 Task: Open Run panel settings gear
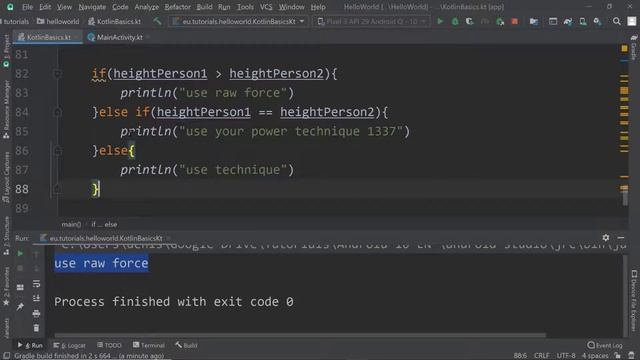point(606,238)
